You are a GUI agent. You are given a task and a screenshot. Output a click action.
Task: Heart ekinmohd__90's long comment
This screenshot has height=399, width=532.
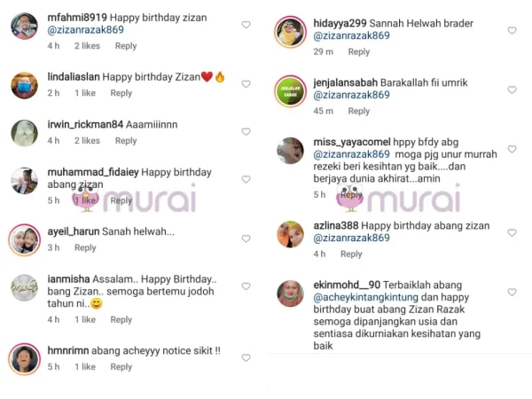click(x=512, y=292)
